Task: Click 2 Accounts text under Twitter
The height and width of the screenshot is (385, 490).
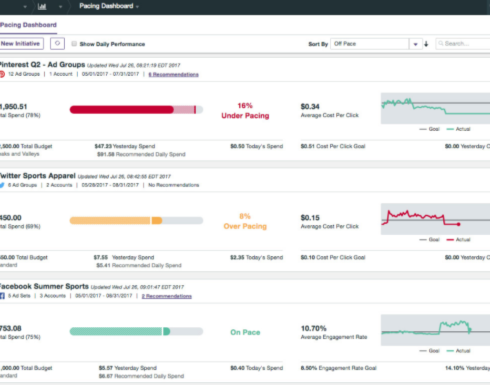Action: click(59, 185)
